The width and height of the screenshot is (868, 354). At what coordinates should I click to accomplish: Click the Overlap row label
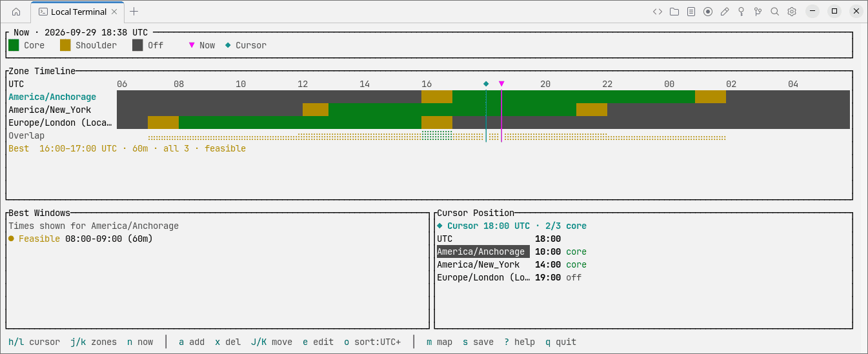(x=26, y=135)
